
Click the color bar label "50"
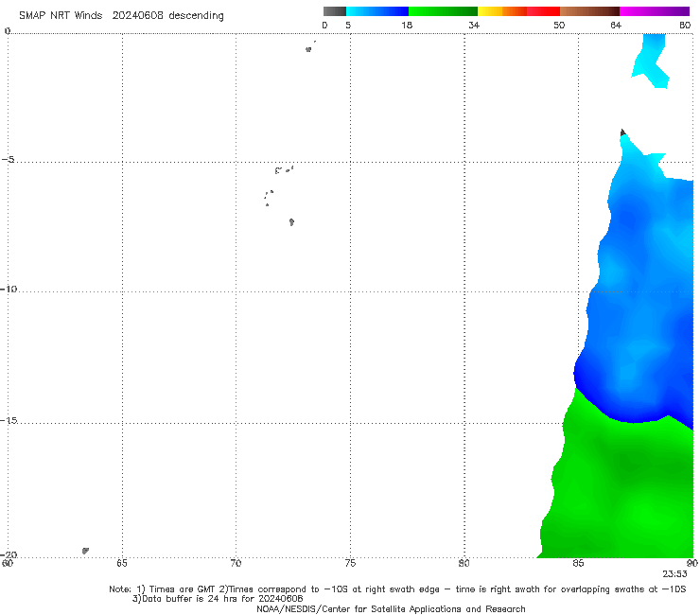click(559, 25)
